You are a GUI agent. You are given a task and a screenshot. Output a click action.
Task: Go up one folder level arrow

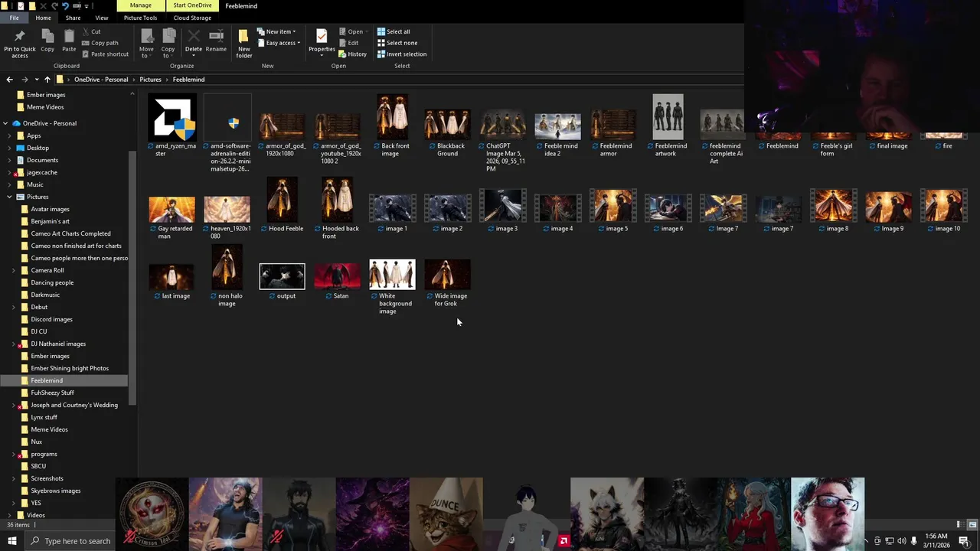[47, 80]
